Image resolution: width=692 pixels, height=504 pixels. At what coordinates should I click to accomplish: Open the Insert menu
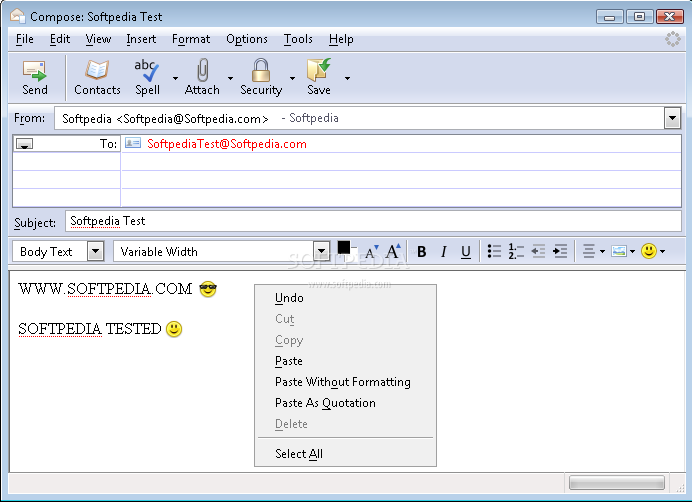coord(141,39)
